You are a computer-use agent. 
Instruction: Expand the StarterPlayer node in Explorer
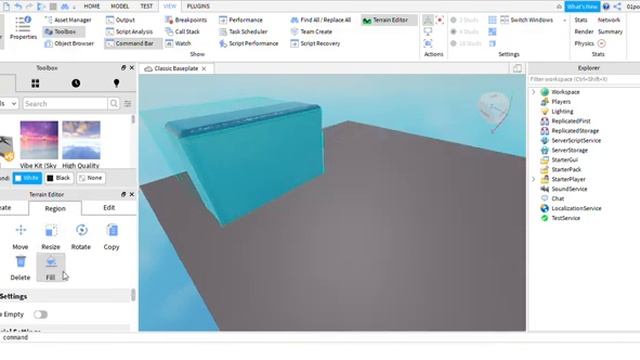533,179
